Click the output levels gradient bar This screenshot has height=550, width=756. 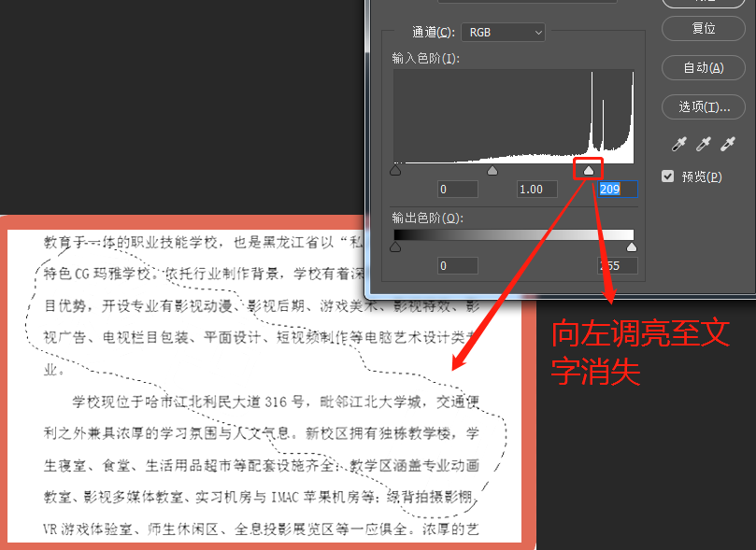pos(513,235)
